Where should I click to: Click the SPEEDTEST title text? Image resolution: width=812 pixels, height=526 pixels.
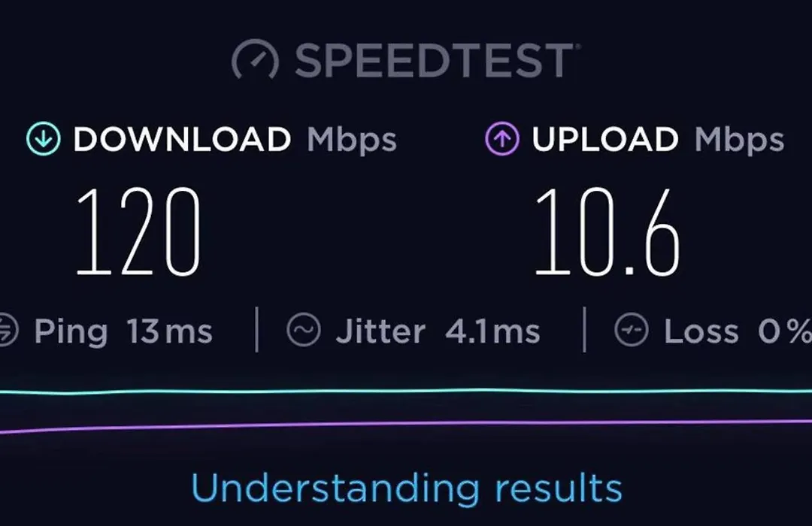click(x=435, y=61)
